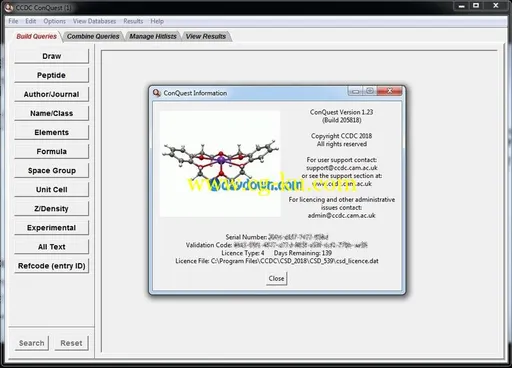
Task: Open the File menu
Action: pyautogui.click(x=13, y=21)
